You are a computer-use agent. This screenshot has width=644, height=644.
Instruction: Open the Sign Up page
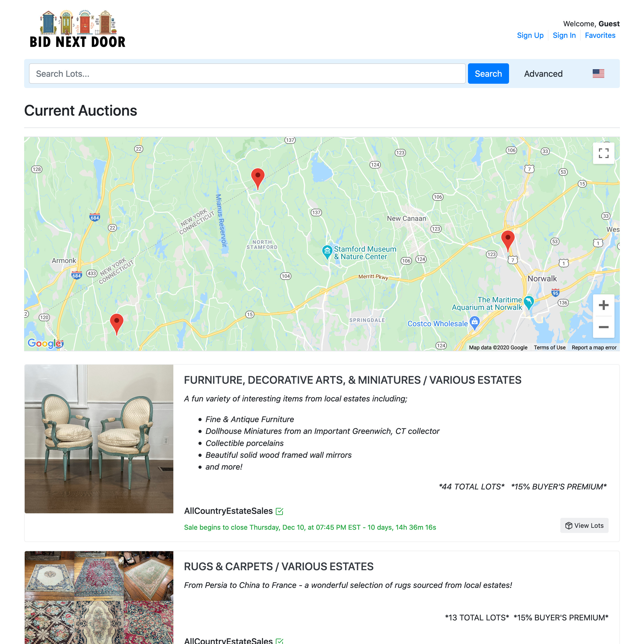(x=530, y=35)
